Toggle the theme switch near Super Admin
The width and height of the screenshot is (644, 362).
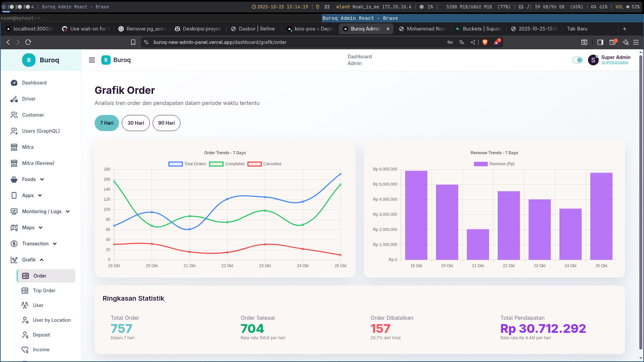pos(577,60)
